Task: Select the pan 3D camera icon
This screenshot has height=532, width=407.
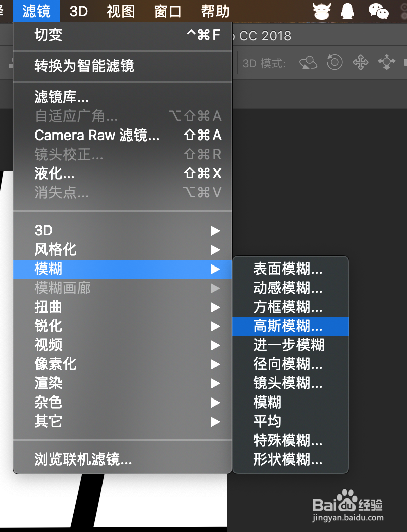Action: [x=360, y=62]
